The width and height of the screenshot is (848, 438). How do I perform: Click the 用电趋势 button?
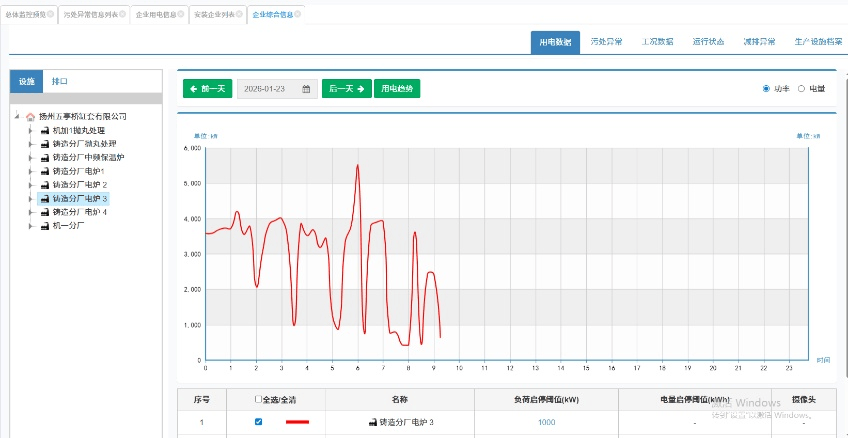(398, 89)
